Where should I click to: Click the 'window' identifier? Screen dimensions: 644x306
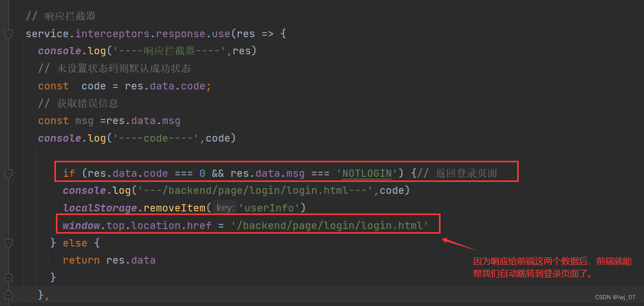81,225
